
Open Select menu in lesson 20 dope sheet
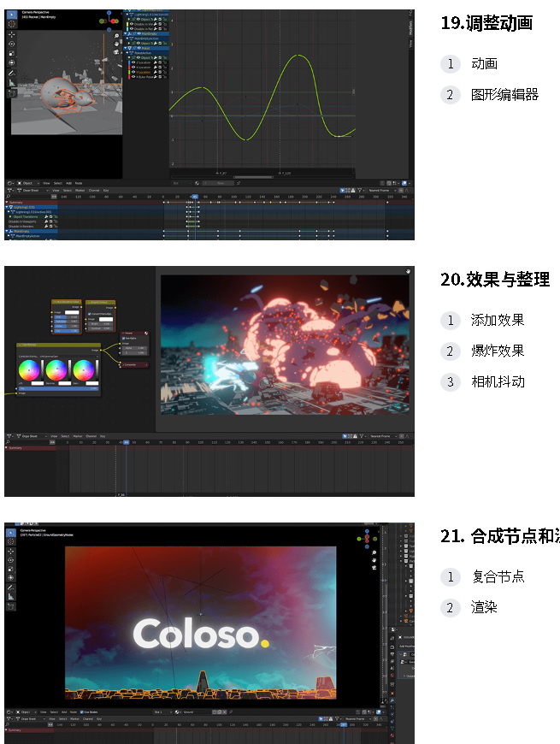tap(66, 435)
